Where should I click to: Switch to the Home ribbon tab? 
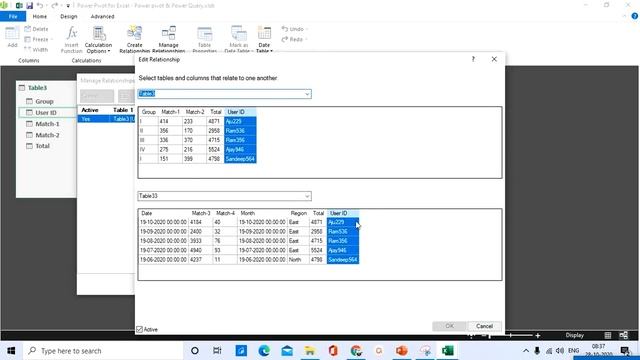click(x=40, y=16)
